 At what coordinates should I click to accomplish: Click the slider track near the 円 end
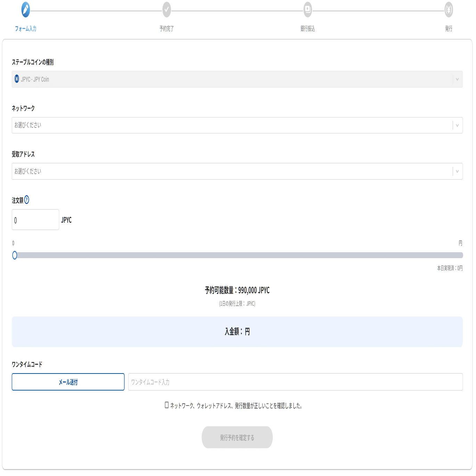tap(452, 255)
